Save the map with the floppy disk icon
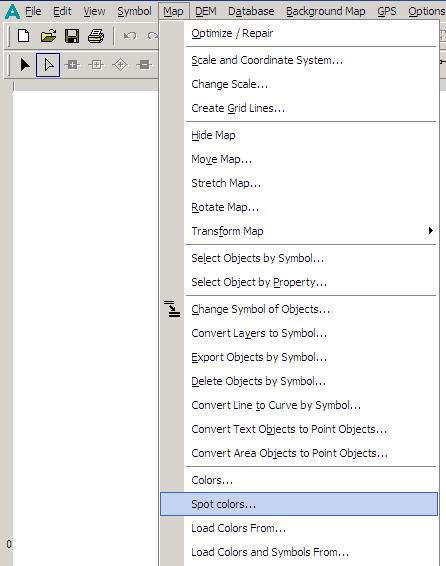This screenshot has height=566, width=446. point(72,36)
